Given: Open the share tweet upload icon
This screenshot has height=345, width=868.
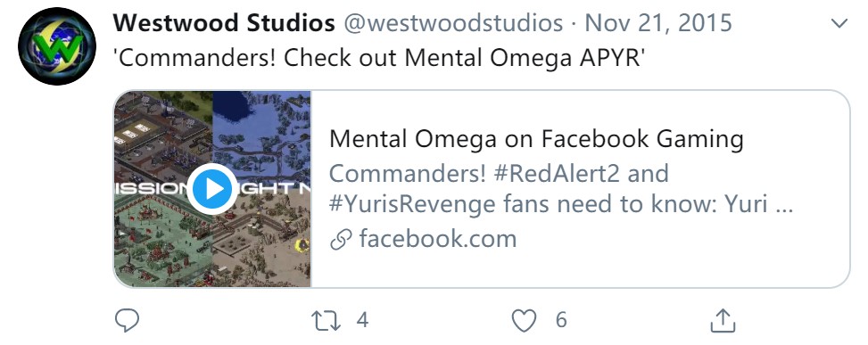Looking at the screenshot, I should point(723,320).
